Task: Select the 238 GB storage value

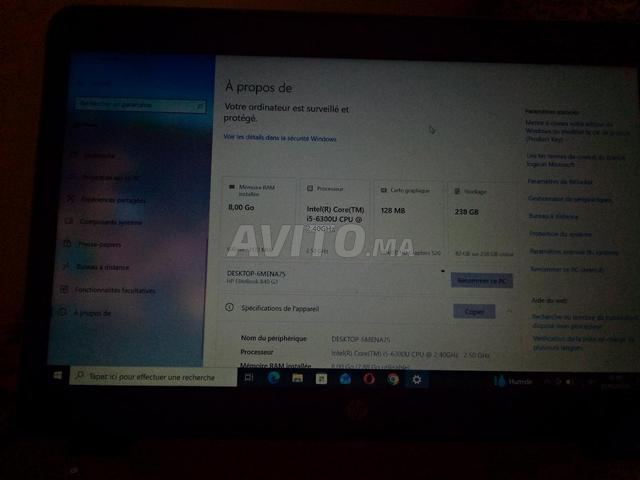Action: click(x=467, y=212)
